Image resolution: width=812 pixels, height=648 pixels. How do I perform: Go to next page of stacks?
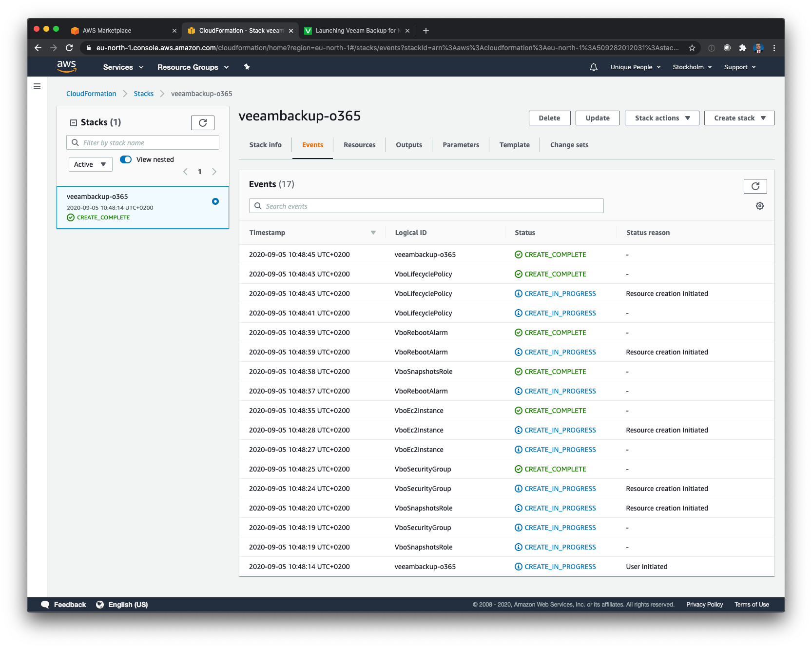(214, 172)
